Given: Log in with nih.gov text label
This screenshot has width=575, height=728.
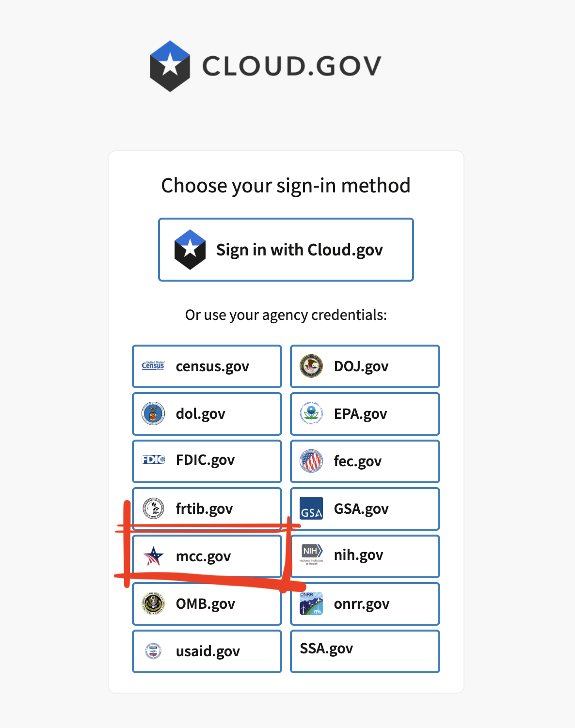Looking at the screenshot, I should (x=358, y=554).
